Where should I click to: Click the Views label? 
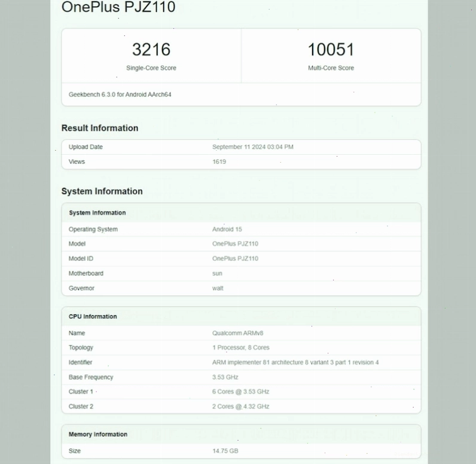[x=77, y=162]
